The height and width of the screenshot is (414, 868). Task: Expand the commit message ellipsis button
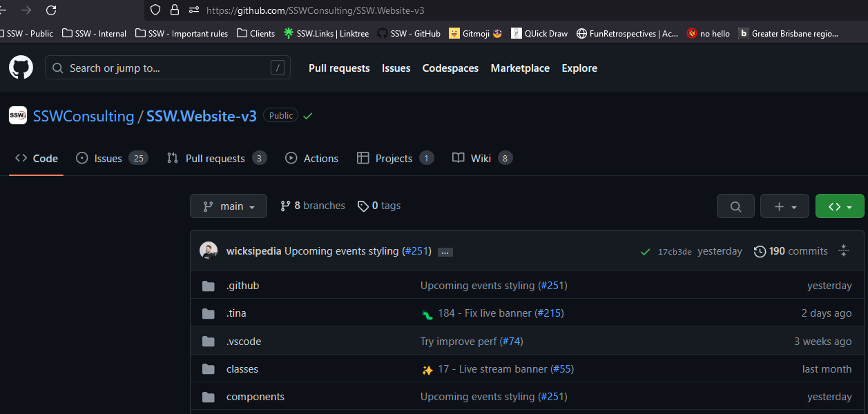(x=445, y=252)
